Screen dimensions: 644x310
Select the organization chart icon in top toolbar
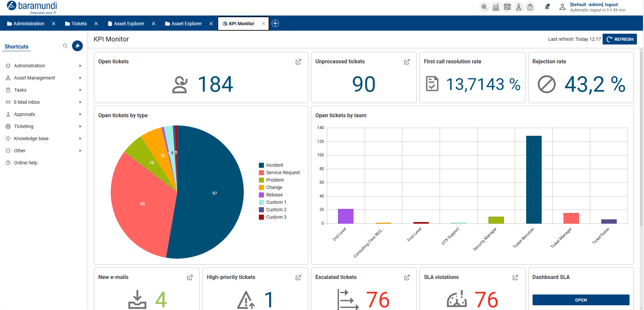point(518,7)
